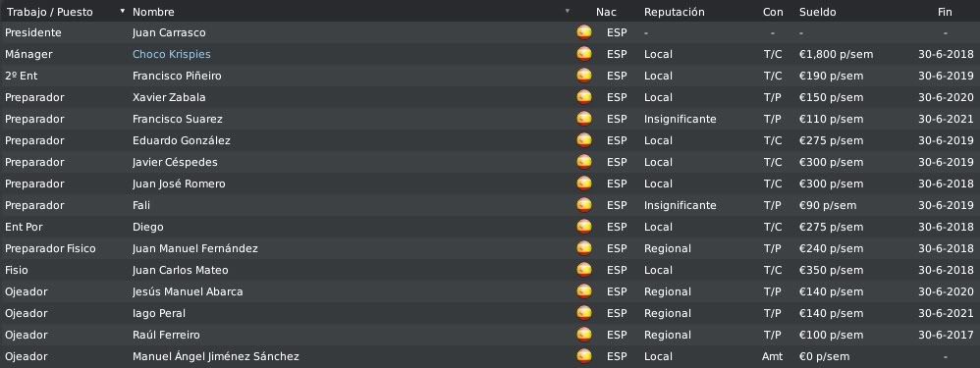Sort staff by Reputación column header
Viewport: 980px width, 368px height.
click(x=674, y=12)
